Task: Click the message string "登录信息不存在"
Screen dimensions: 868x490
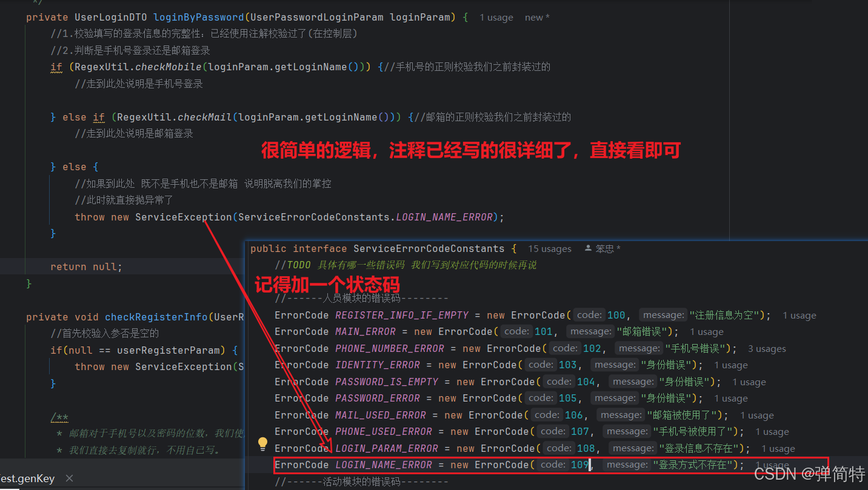Action: (x=699, y=448)
